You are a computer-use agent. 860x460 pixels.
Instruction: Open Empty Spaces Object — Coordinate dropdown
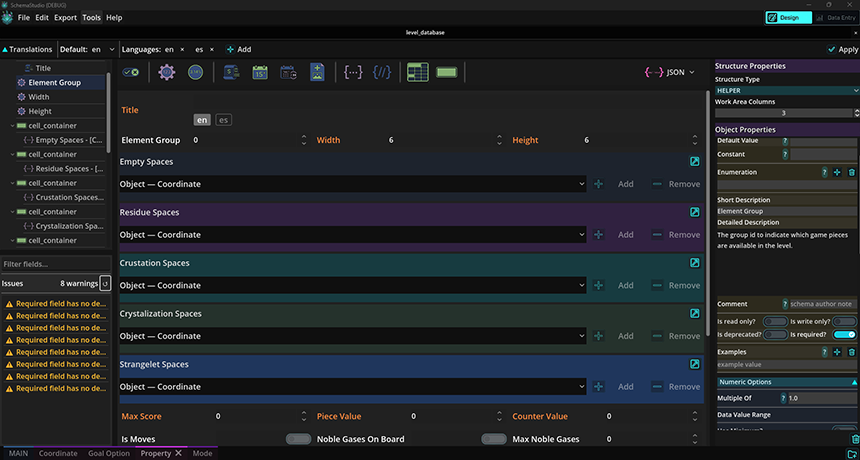353,184
